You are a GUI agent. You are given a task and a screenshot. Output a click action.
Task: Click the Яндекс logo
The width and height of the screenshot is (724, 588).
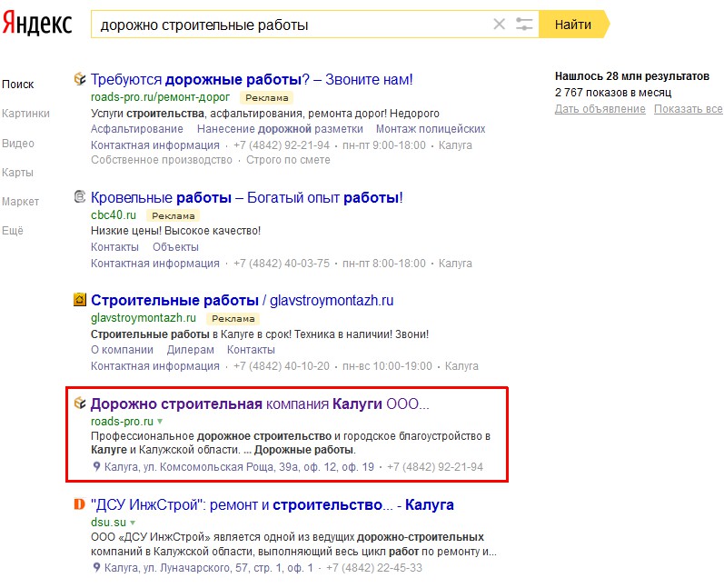(x=37, y=24)
